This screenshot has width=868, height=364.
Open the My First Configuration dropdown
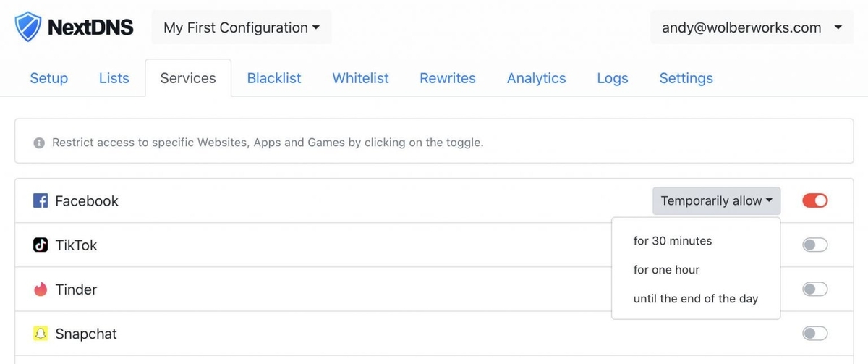pyautogui.click(x=242, y=27)
